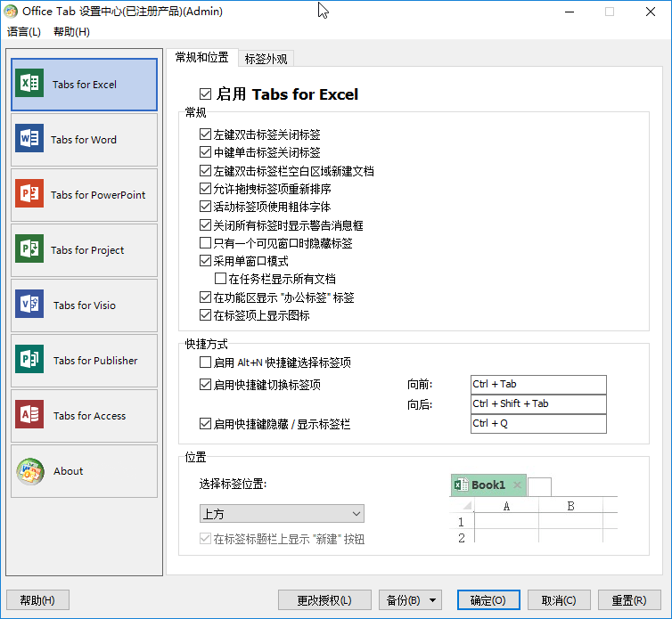Click the 向前 shortcut field Ctrl + Tab

[x=538, y=384]
